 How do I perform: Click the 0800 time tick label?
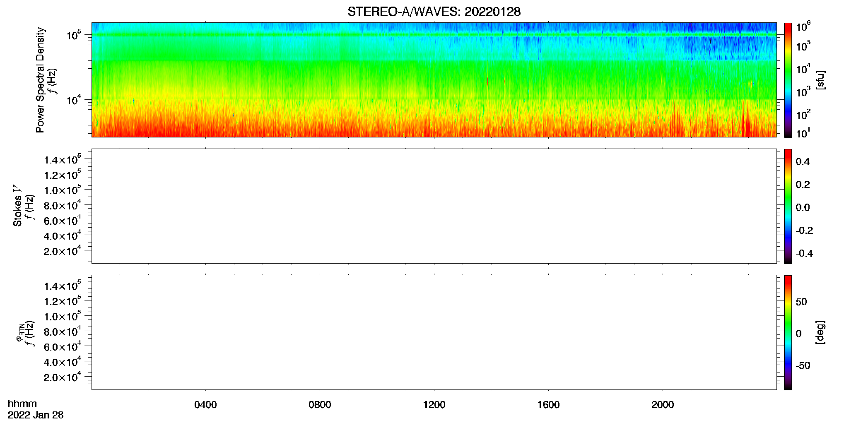click(x=320, y=405)
